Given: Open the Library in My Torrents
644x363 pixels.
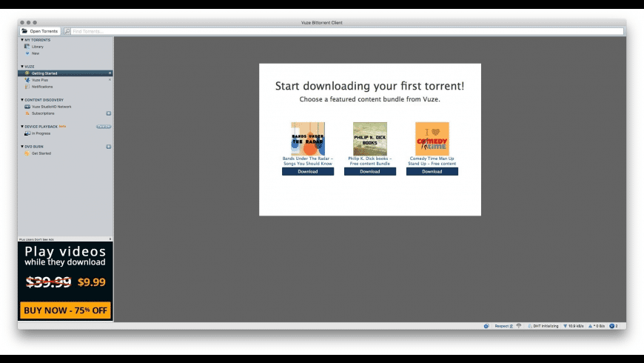Looking at the screenshot, I should point(37,47).
